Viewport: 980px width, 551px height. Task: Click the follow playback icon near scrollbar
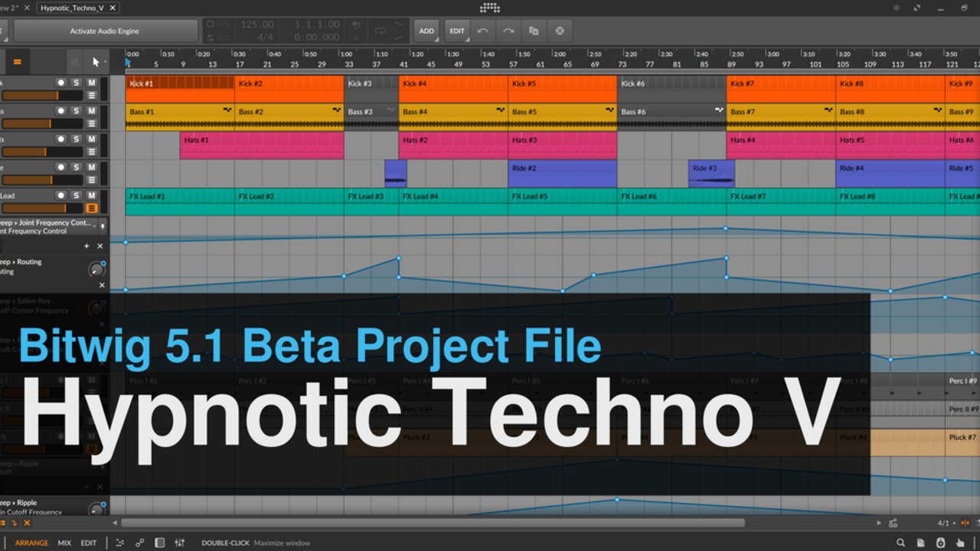[893, 523]
